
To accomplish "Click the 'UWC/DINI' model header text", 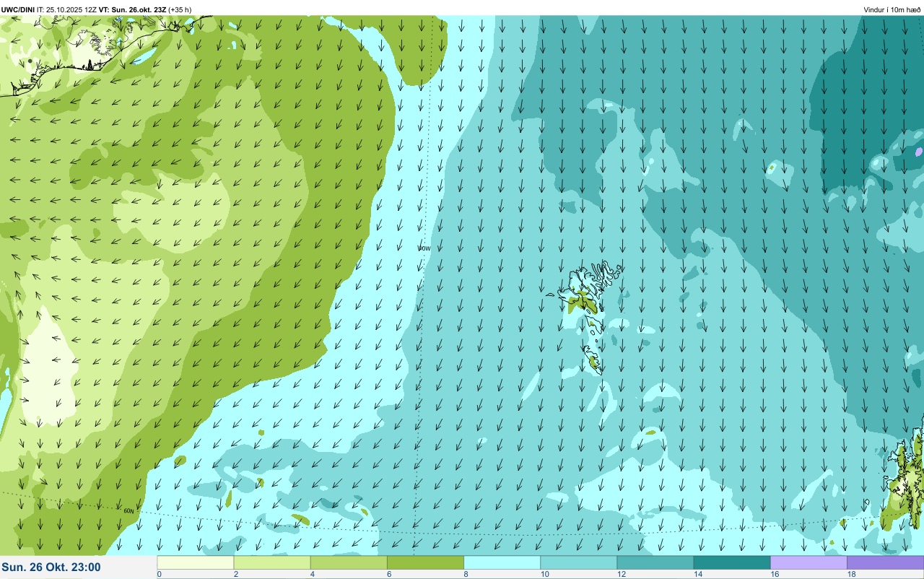I will (18, 9).
